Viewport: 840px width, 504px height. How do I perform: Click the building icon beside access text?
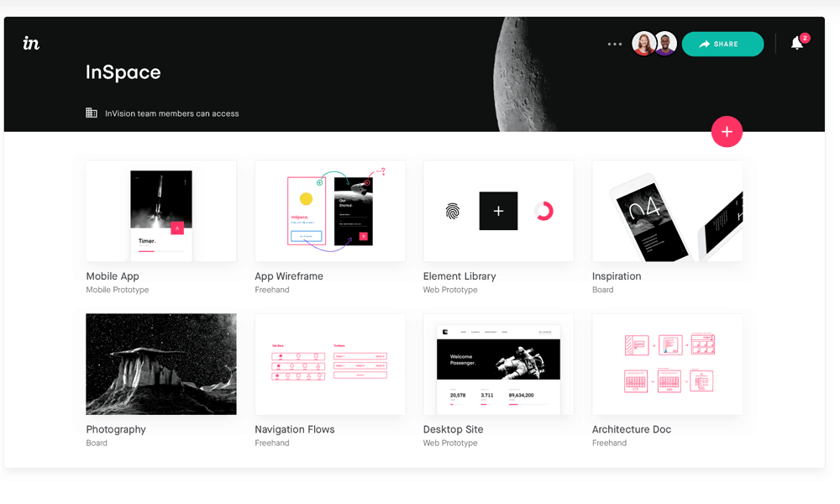(92, 113)
